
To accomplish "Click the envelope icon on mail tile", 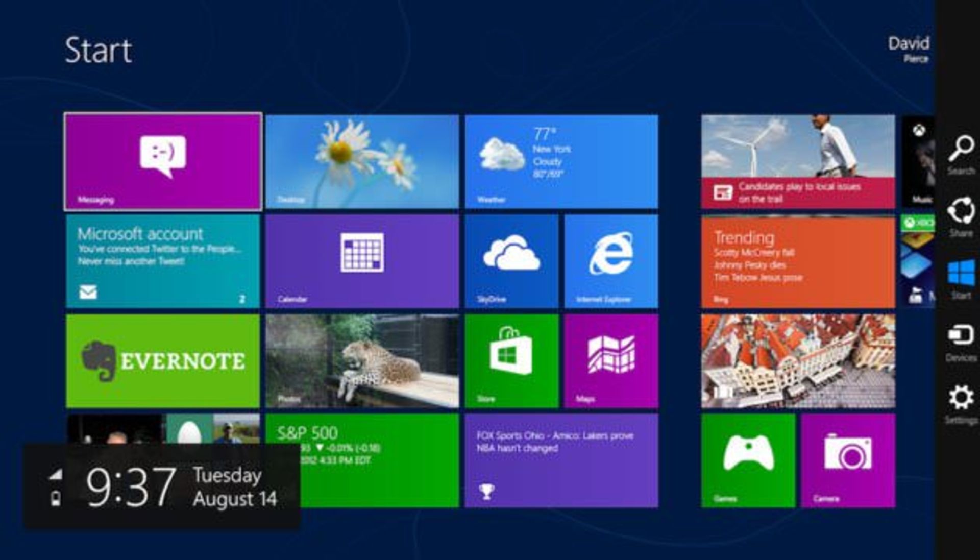I will pos(88,292).
